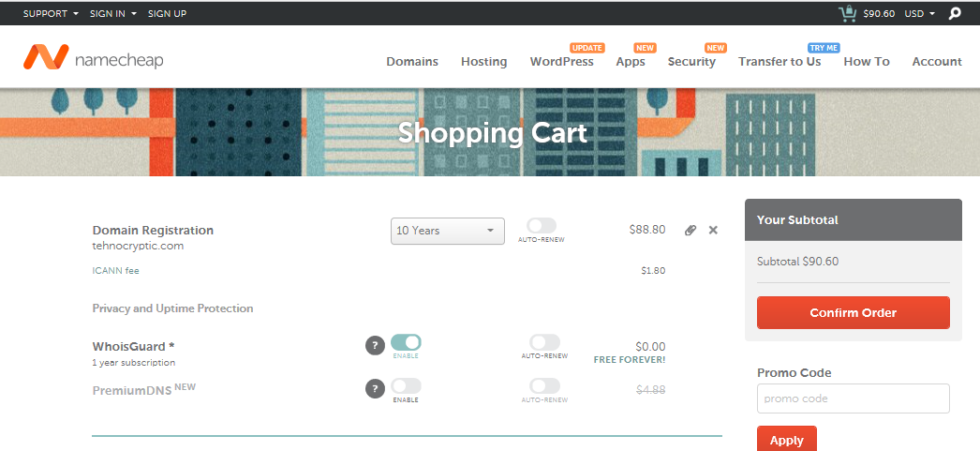Open the USD currency dropdown
This screenshot has width=980, height=451.
pyautogui.click(x=920, y=13)
